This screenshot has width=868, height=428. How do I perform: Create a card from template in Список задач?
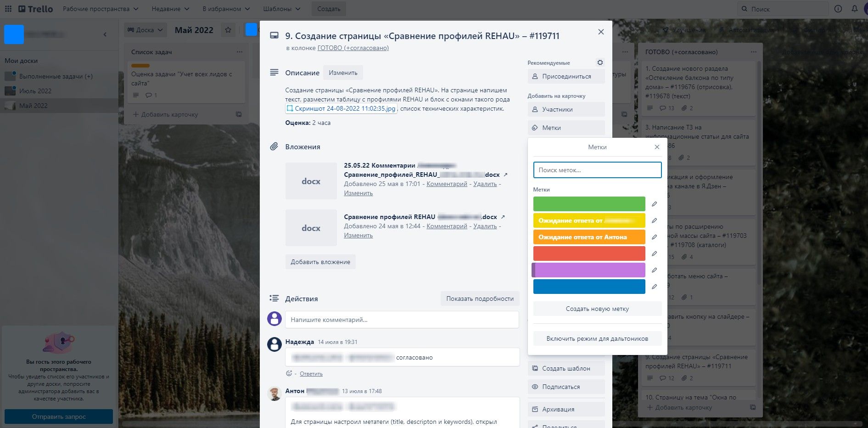[238, 114]
